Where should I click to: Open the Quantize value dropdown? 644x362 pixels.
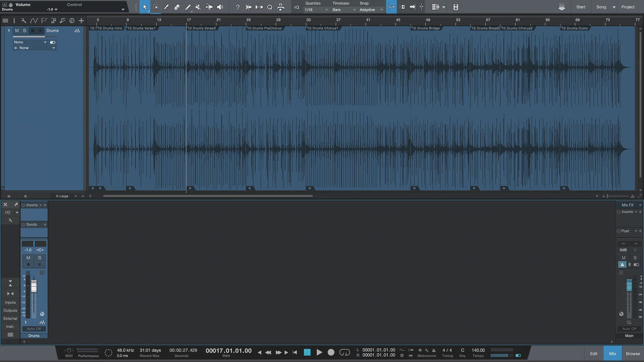[316, 10]
